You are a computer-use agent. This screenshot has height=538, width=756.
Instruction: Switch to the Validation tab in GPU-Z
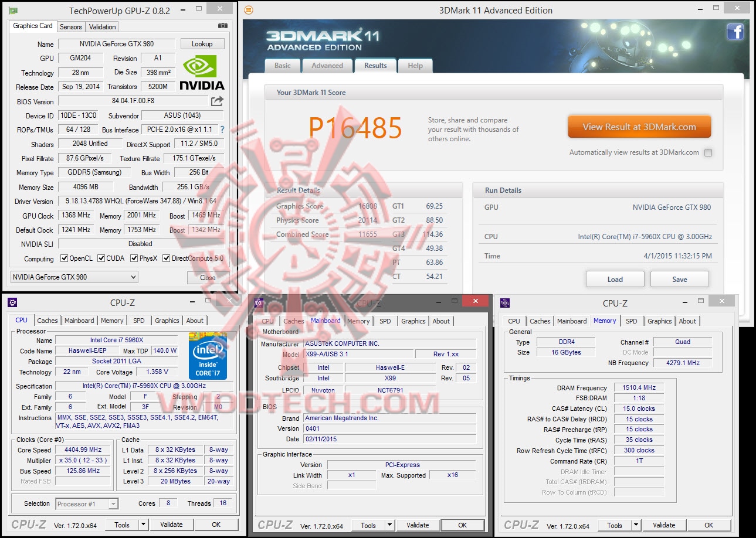[x=103, y=26]
